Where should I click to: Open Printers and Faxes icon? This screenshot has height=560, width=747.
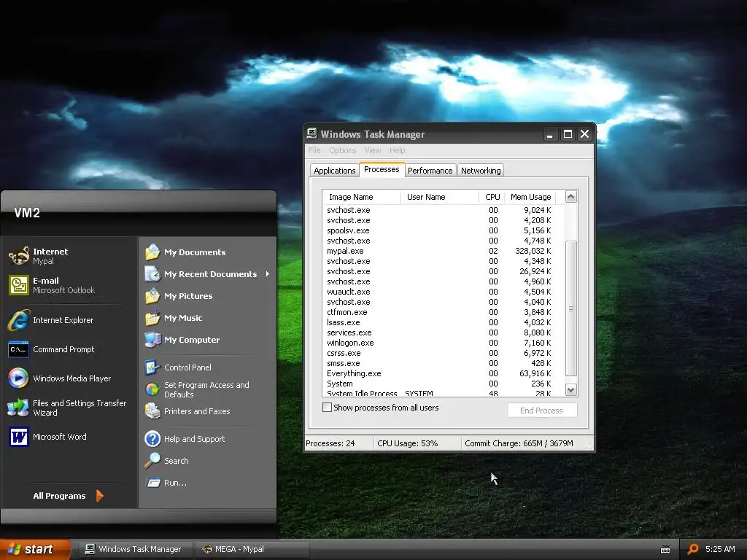[x=152, y=411]
